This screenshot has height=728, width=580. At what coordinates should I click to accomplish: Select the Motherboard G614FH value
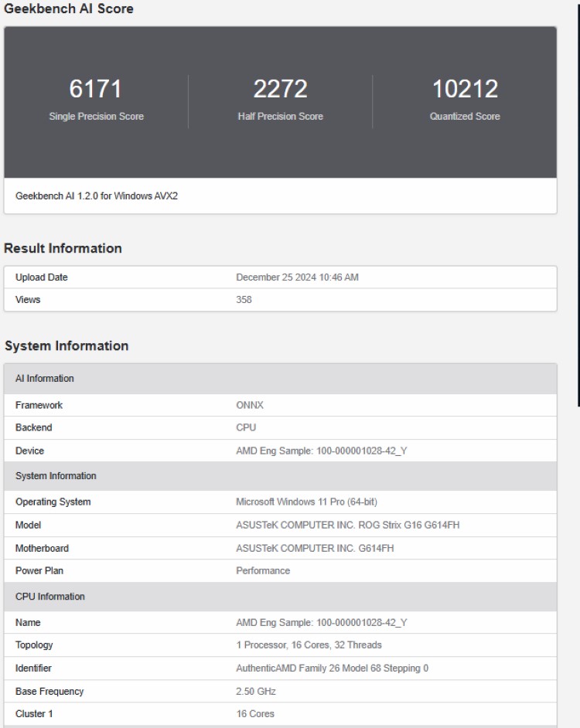point(315,549)
